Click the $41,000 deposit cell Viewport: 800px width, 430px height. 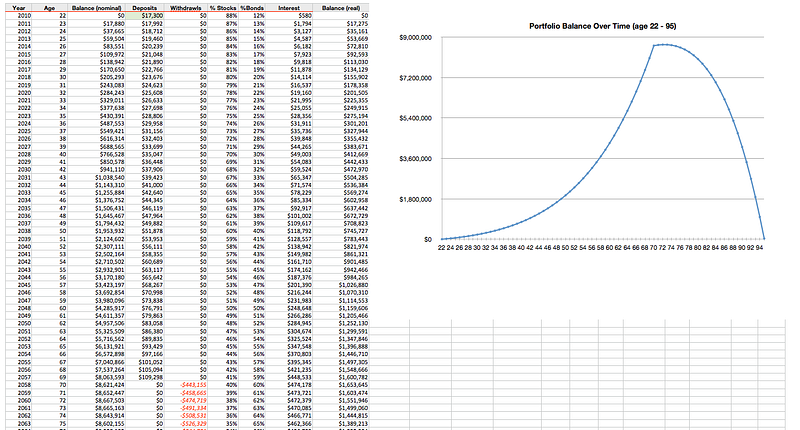[x=145, y=185]
